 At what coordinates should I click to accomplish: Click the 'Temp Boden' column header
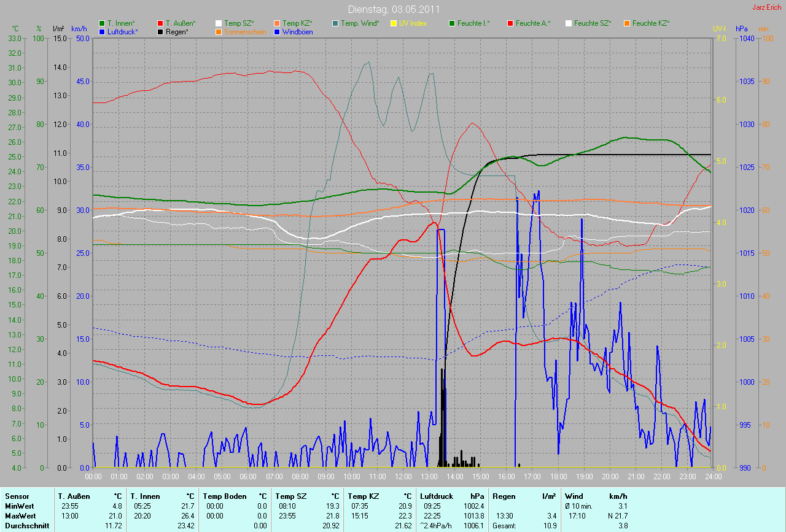225,496
